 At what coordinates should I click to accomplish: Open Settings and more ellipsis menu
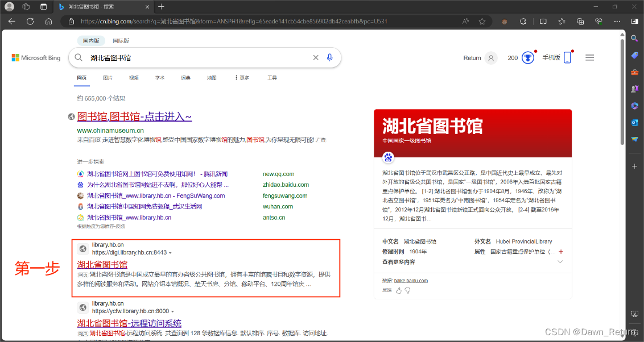(x=617, y=22)
